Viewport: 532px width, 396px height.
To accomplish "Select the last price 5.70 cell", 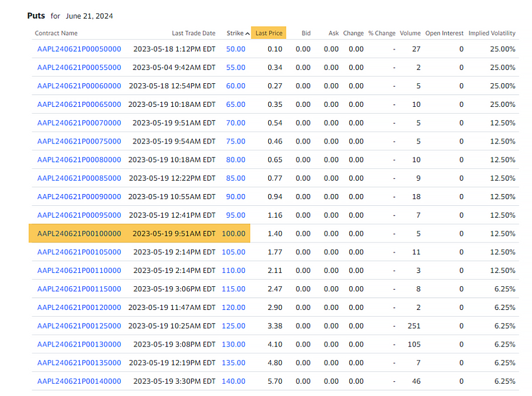I will click(x=275, y=381).
